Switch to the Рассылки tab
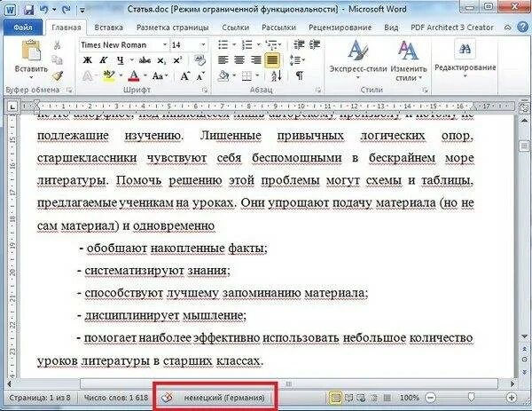Screen dimensions: 532x411 (279, 28)
